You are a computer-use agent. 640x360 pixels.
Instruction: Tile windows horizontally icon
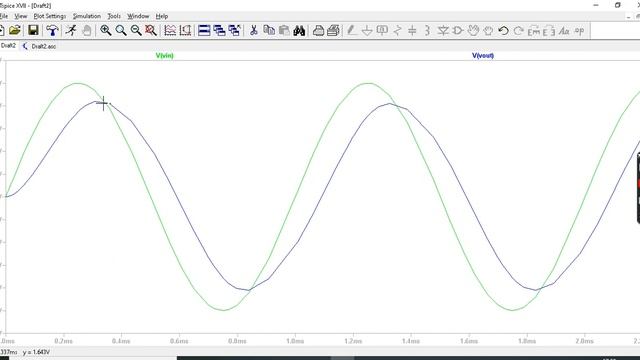tap(204, 30)
